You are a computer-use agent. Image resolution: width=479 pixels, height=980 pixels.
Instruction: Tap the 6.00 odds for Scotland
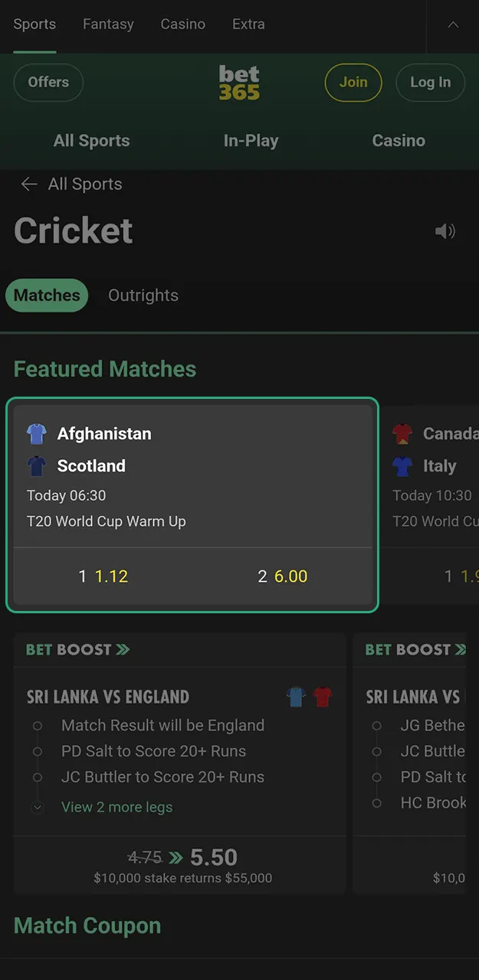click(283, 576)
